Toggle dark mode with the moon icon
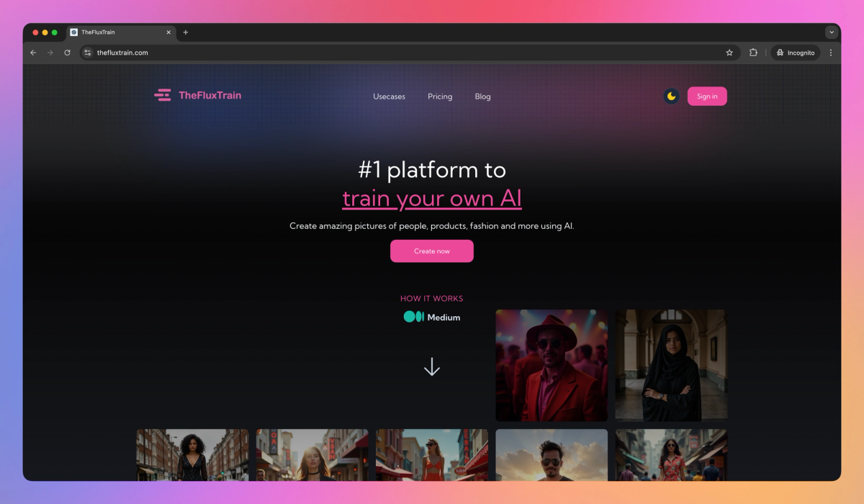 pos(670,95)
